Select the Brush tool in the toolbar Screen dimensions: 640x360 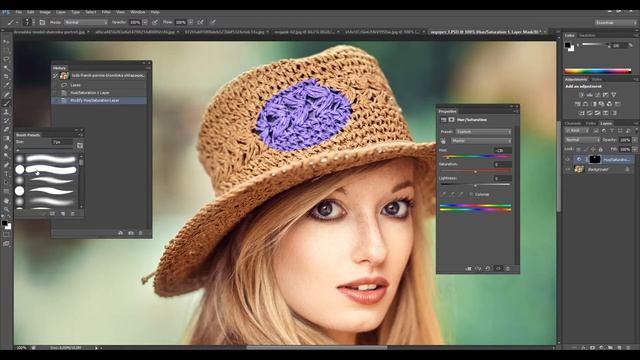tap(6, 103)
